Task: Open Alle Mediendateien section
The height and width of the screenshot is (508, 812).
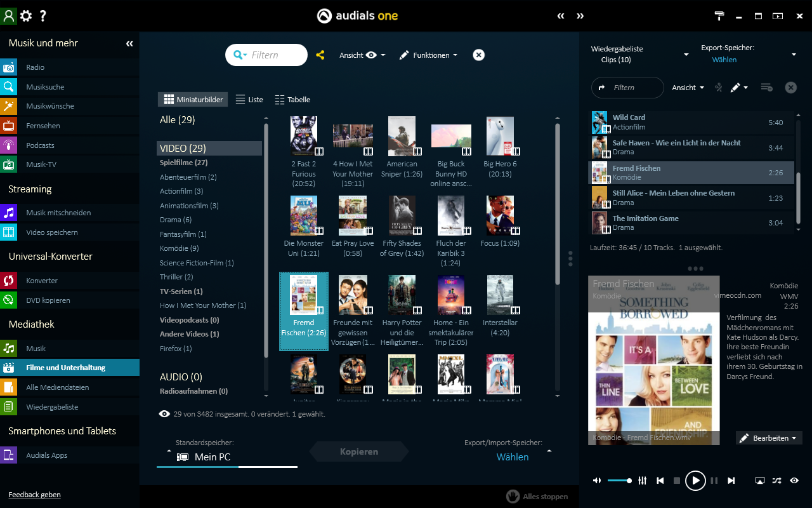Action: point(70,387)
